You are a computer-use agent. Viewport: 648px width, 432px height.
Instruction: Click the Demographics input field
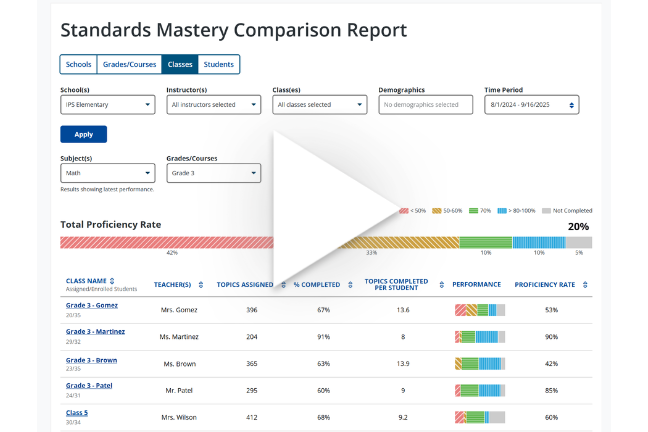point(425,104)
